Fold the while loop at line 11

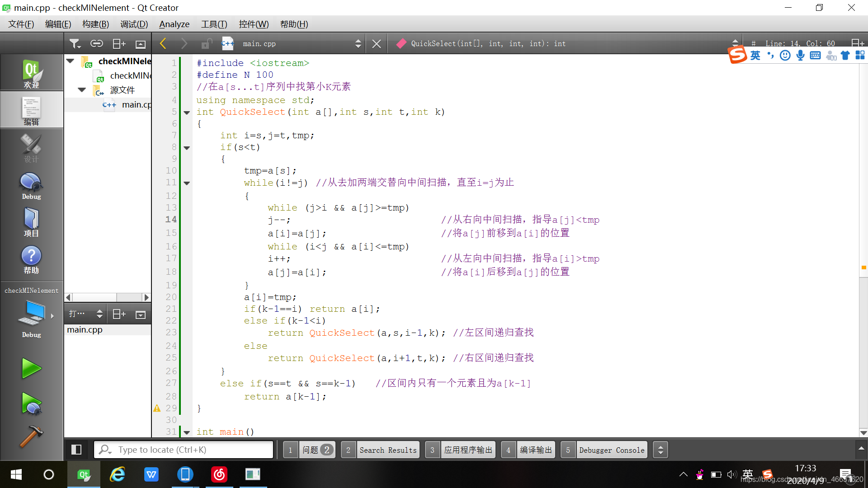tap(187, 183)
